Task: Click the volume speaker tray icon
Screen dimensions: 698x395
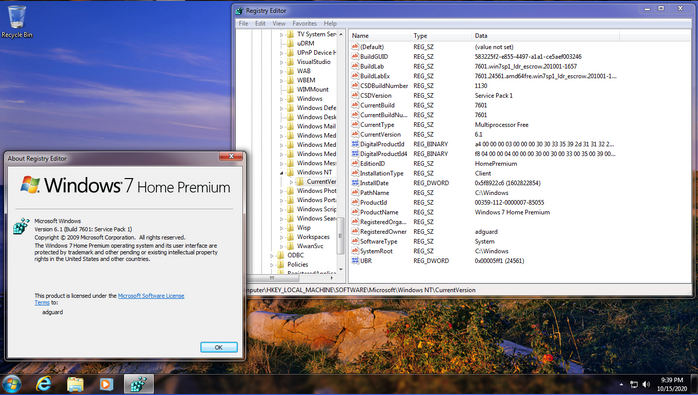Action: (646, 384)
